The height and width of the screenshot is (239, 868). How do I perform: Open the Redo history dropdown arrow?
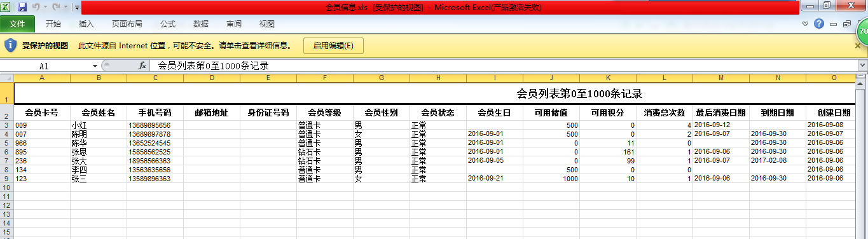click(65, 8)
